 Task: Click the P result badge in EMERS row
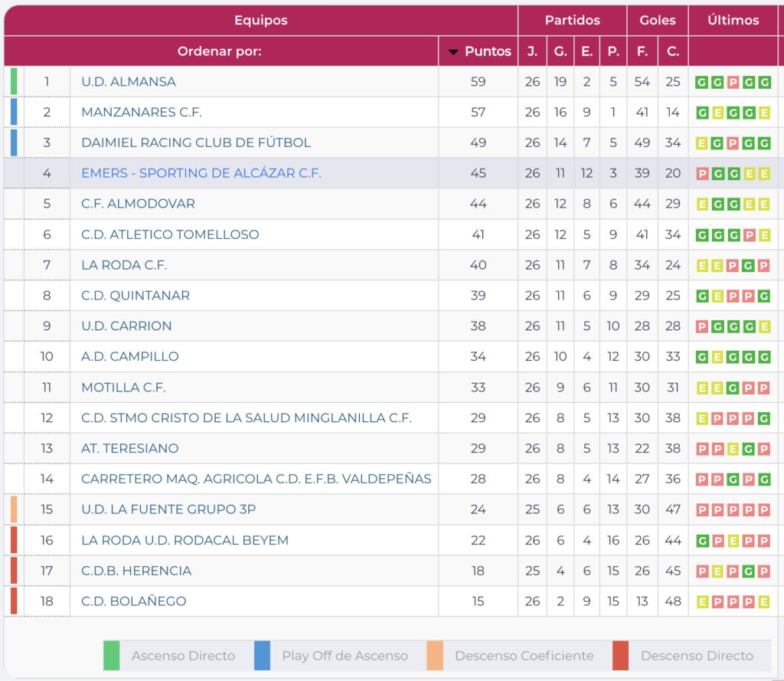(701, 174)
